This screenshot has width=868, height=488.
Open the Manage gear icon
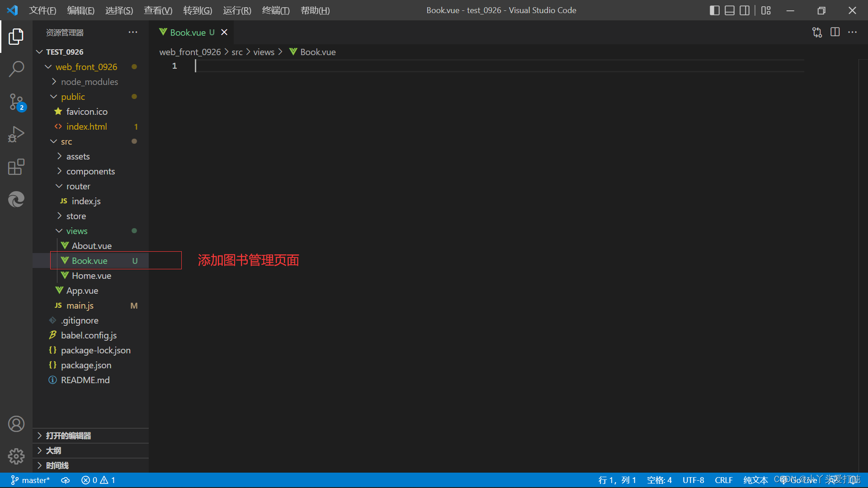pos(16,456)
